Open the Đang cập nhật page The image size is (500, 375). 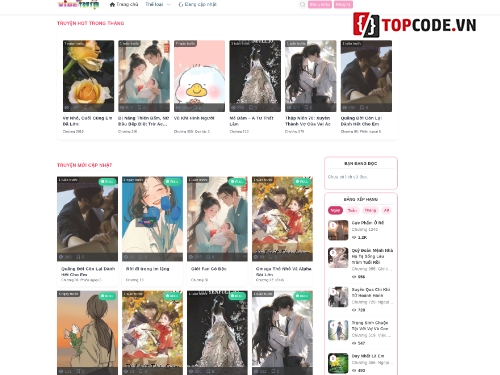click(198, 5)
